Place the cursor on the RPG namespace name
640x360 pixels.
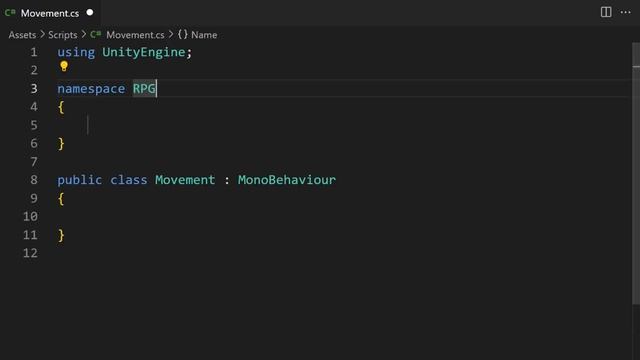144,89
